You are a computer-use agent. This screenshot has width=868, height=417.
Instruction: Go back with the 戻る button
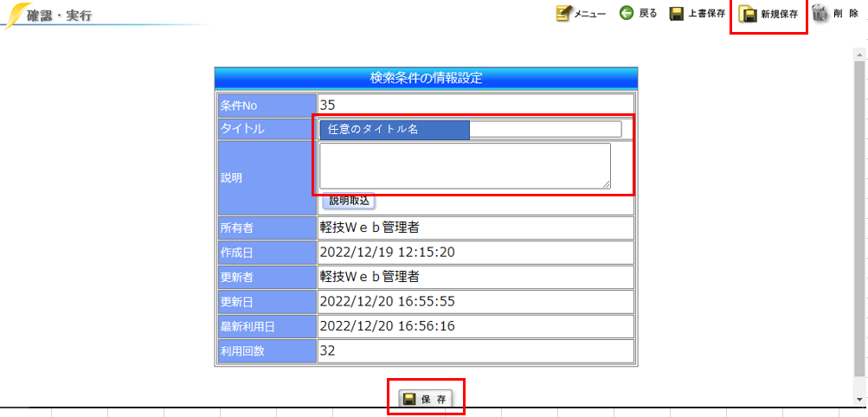point(638,14)
